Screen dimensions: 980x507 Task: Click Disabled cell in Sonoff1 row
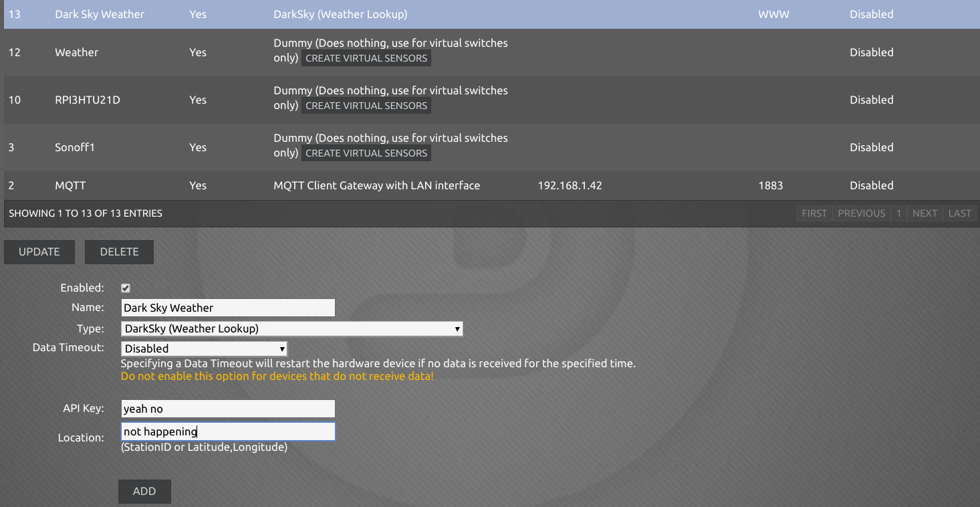click(x=872, y=147)
